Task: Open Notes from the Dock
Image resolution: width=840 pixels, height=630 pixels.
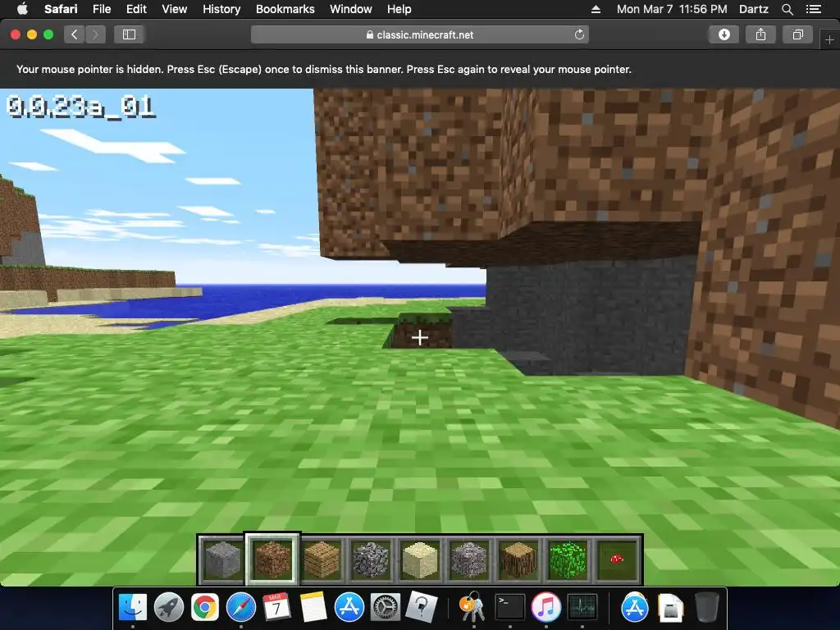Action: pyautogui.click(x=313, y=607)
